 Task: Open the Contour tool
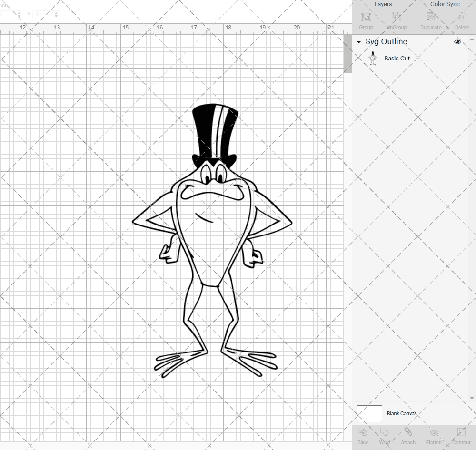click(x=460, y=435)
